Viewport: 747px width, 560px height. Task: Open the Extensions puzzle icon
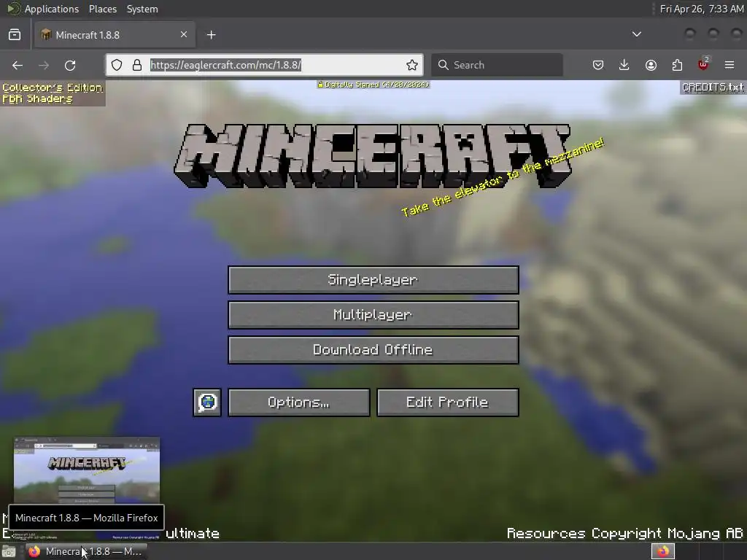coord(677,65)
